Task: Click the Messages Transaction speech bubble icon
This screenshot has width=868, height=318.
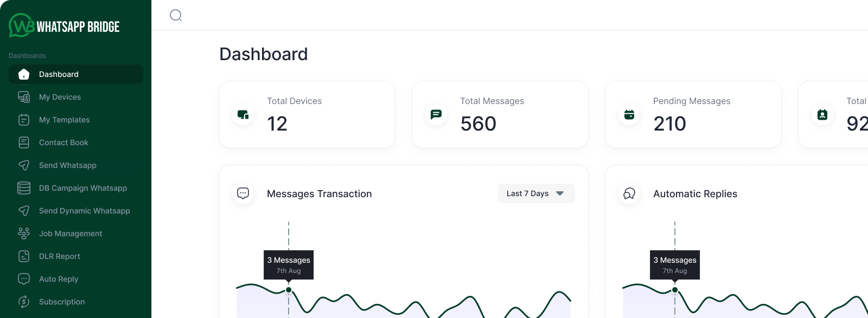Action: 243,193
